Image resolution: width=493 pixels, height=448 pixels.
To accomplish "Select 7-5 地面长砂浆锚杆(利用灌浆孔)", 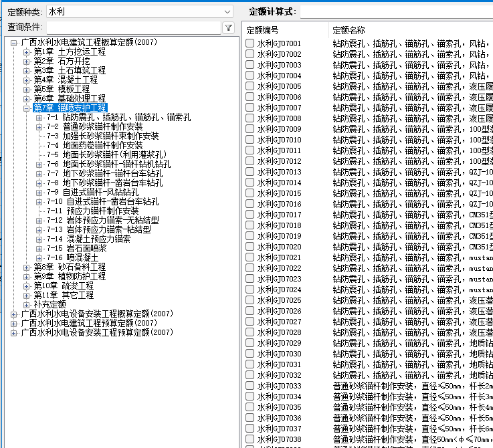I will click(107, 154).
